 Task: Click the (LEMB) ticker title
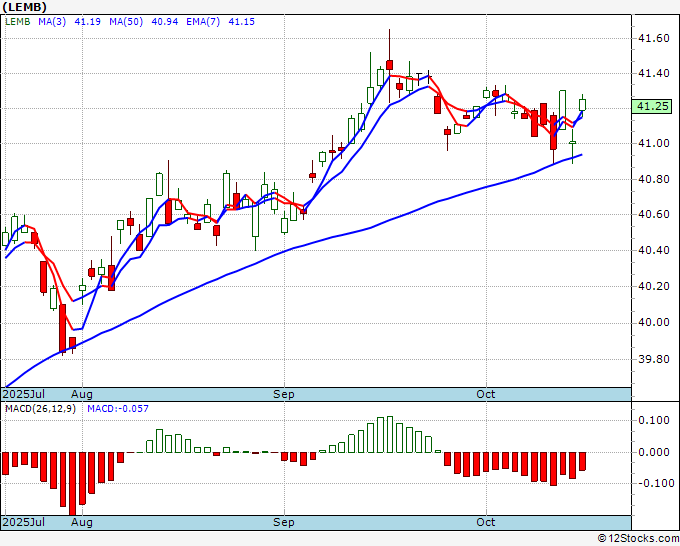tap(24, 7)
